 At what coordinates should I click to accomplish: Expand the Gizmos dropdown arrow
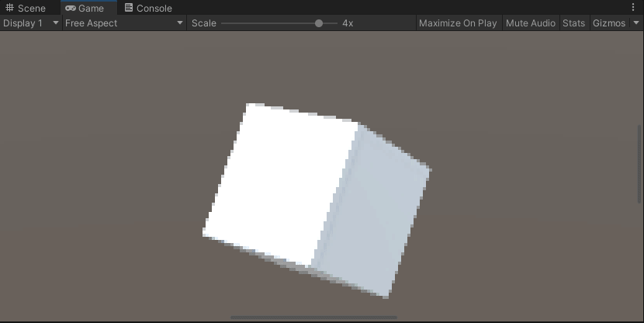coord(636,23)
